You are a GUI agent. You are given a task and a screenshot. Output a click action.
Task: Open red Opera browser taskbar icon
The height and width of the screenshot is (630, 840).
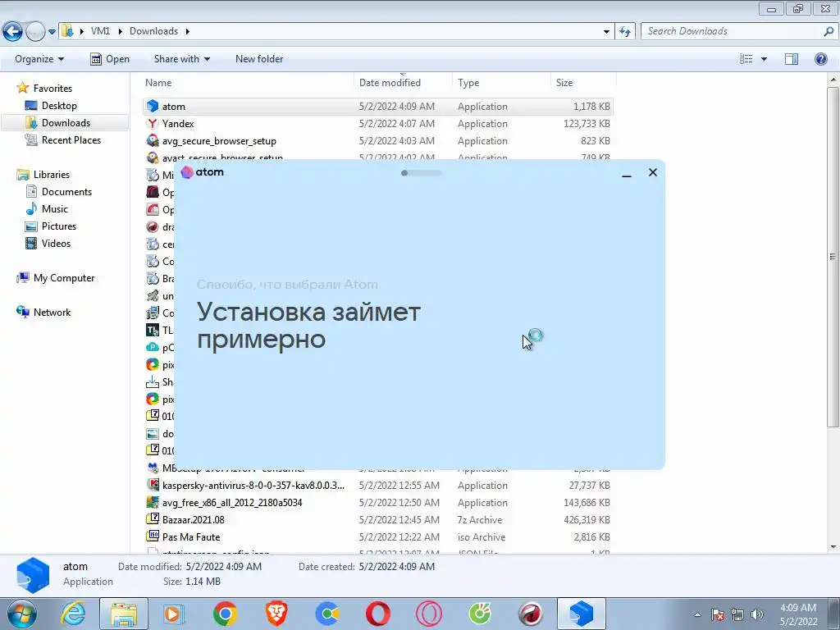point(377,614)
